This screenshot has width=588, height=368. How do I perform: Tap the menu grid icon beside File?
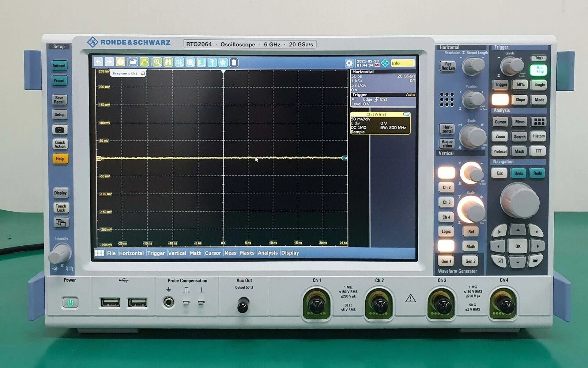[x=99, y=253]
